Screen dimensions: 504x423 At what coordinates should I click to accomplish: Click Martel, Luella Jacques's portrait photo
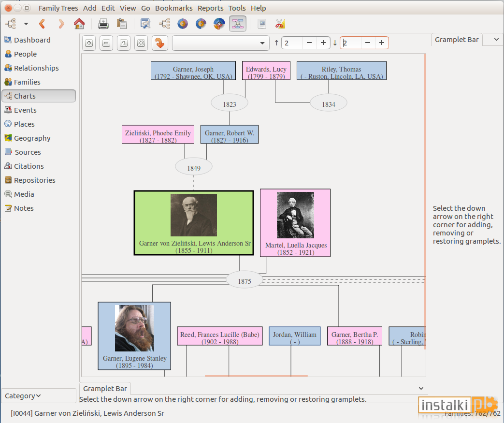coord(295,215)
